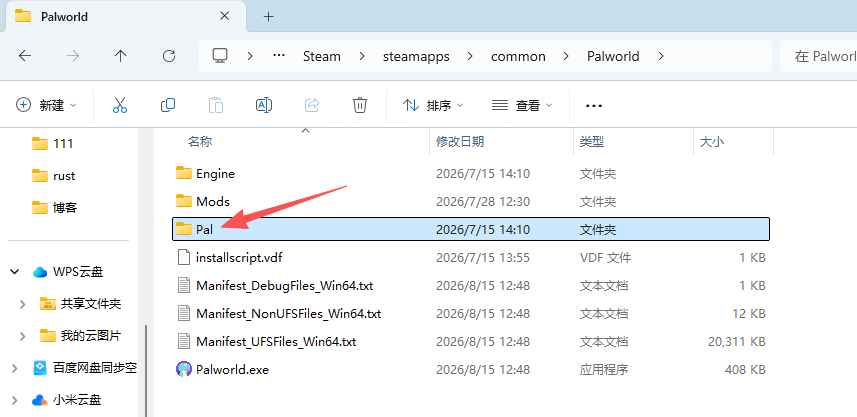Select the Pal folder row
857x417 pixels.
coord(471,229)
